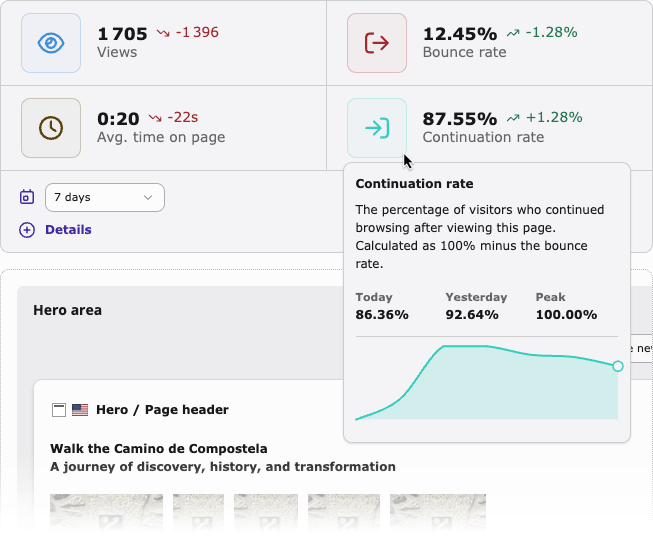Click the +1.28% continuation change
This screenshot has height=548, width=653.
[554, 117]
